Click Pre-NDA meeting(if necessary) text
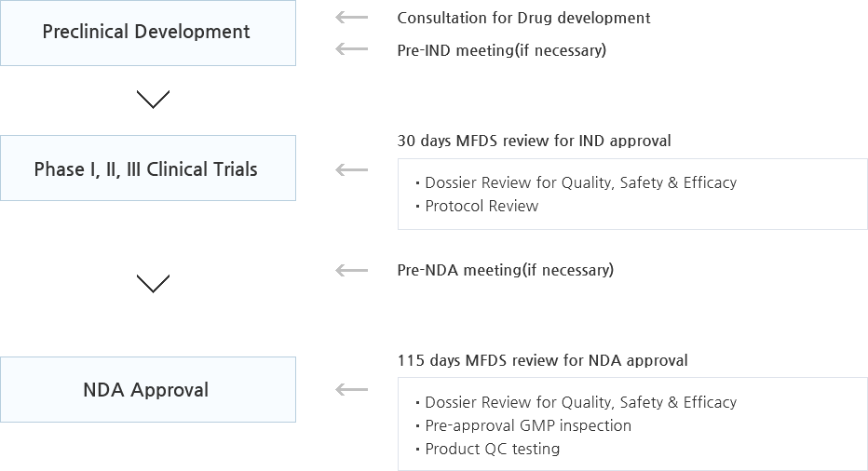Viewport: 868px width, 471px height. click(506, 270)
